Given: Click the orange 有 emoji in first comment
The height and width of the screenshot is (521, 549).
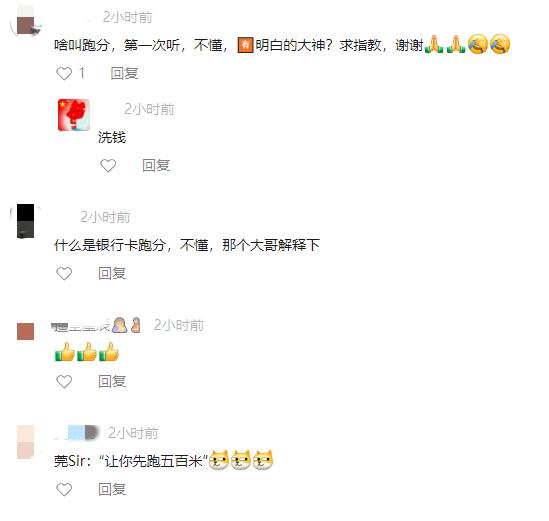Looking at the screenshot, I should point(245,45).
